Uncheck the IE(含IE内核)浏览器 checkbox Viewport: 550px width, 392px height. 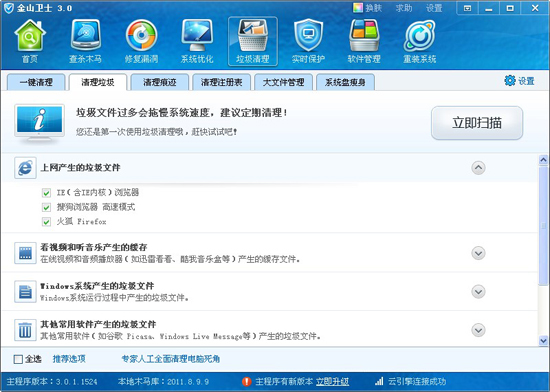[46, 193]
